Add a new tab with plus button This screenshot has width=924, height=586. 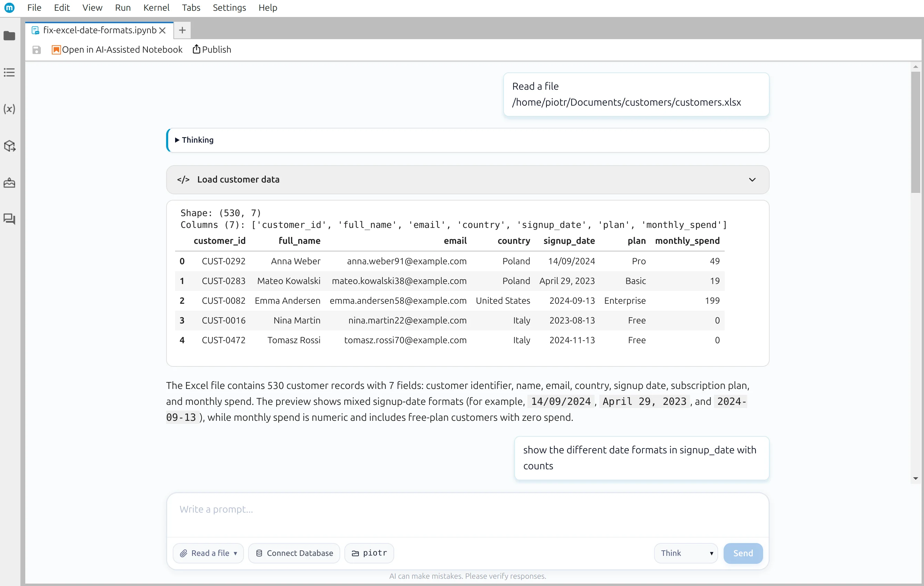click(x=182, y=30)
